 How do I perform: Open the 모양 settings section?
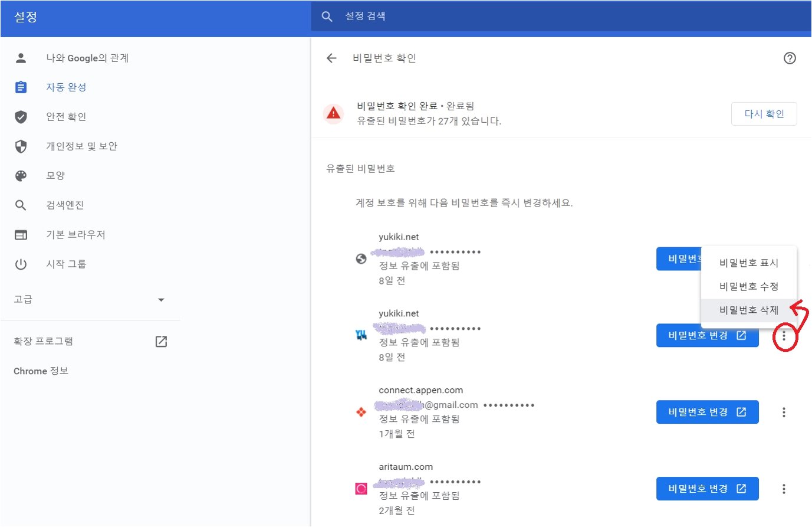(x=55, y=176)
